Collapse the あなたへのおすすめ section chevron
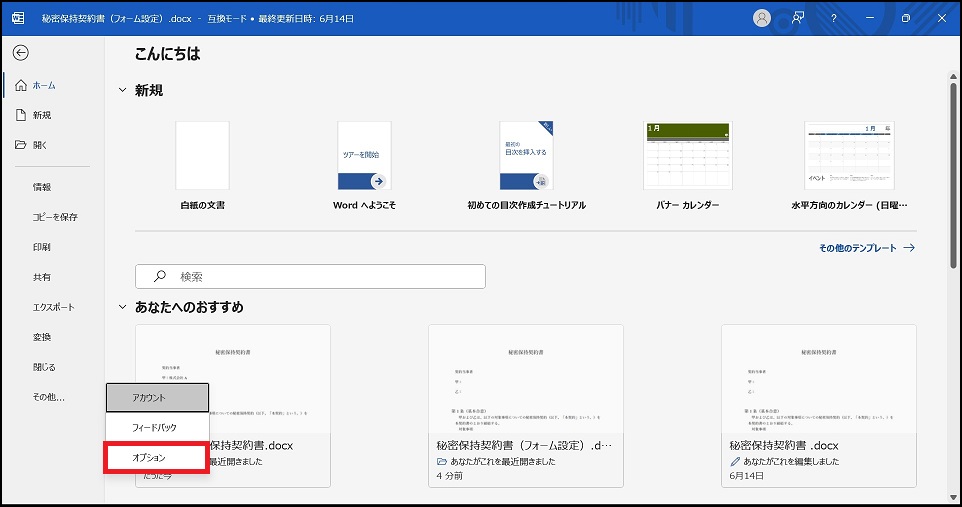This screenshot has height=507, width=962. coord(123,307)
